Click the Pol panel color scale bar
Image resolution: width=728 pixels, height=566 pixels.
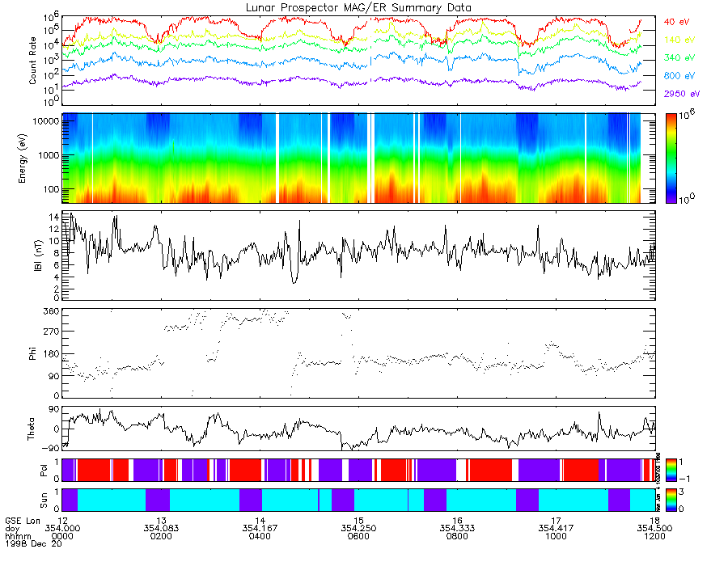point(671,470)
